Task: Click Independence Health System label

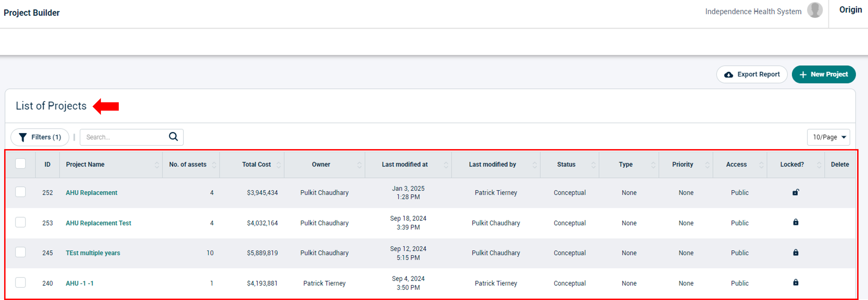Action: 753,11
